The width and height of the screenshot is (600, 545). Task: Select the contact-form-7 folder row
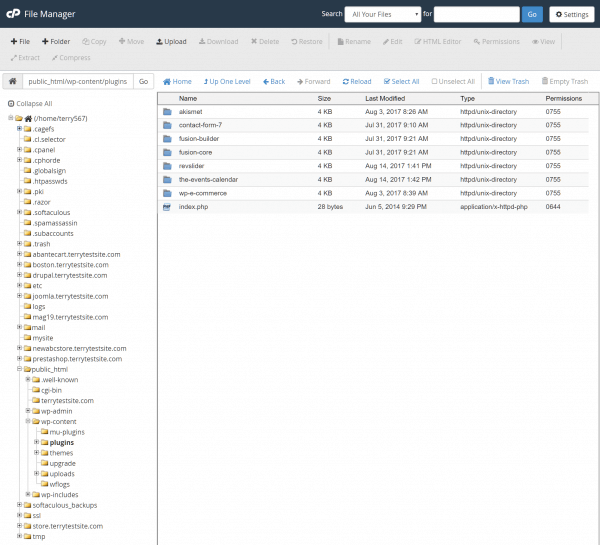pos(373,125)
